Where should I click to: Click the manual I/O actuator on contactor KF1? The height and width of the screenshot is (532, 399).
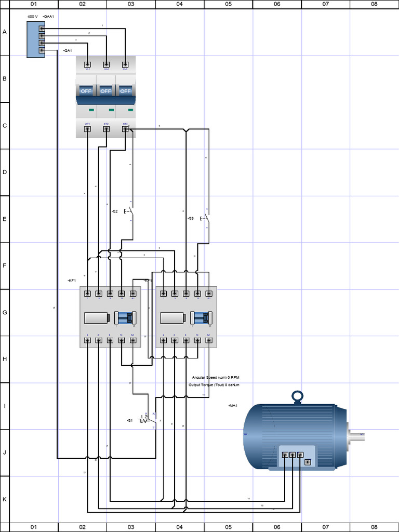125,318
